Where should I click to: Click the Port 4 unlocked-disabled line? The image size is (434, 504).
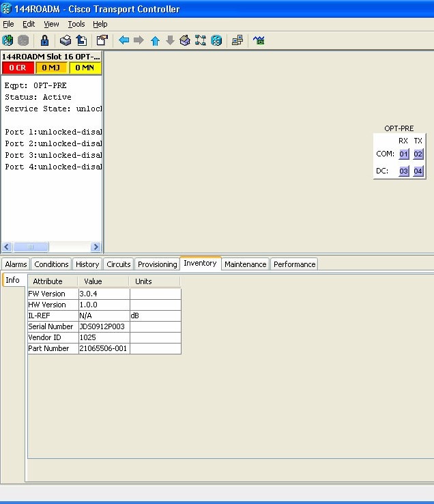[x=53, y=167]
